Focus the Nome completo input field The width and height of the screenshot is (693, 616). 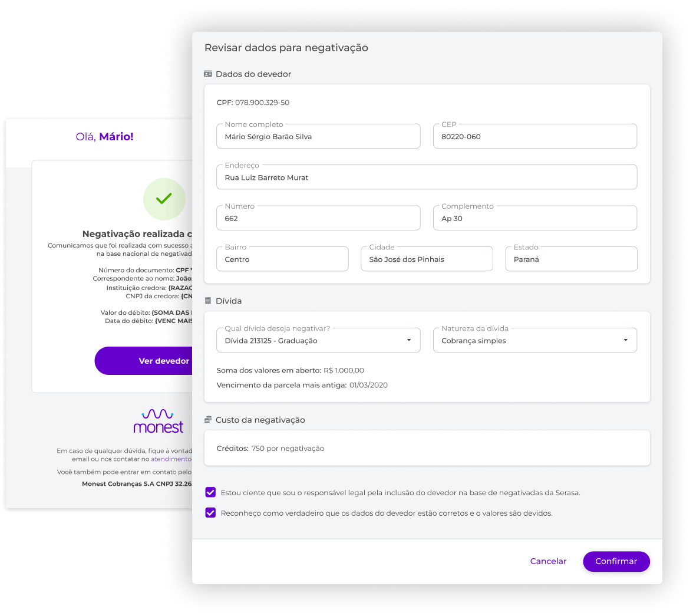(x=318, y=137)
